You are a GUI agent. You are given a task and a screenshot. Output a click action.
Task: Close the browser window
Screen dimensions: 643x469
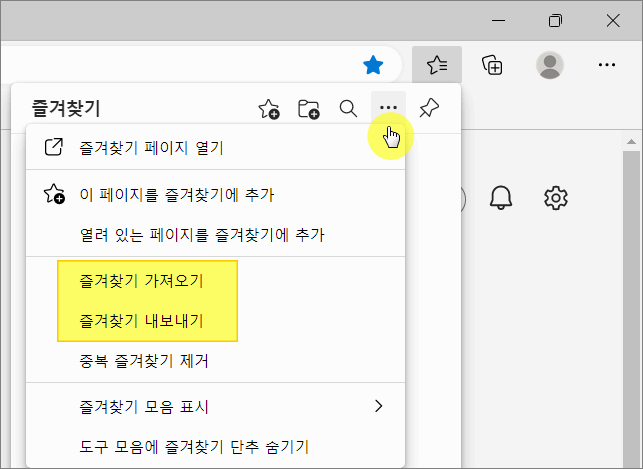613,20
